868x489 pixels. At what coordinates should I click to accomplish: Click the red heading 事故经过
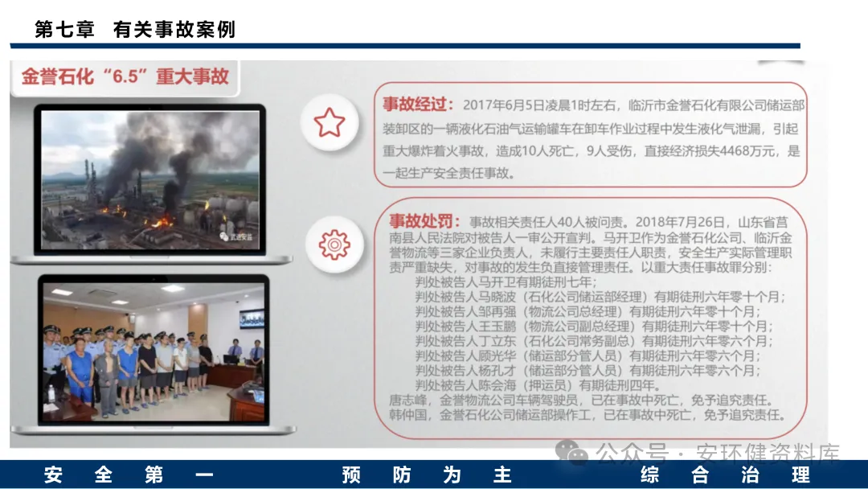click(419, 104)
